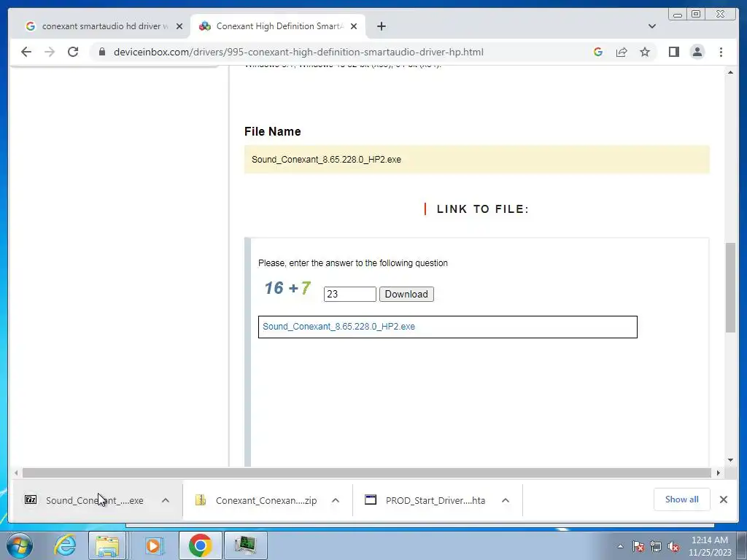
Task: Select Conexant High Definition SmartAudio tab
Action: tap(279, 26)
